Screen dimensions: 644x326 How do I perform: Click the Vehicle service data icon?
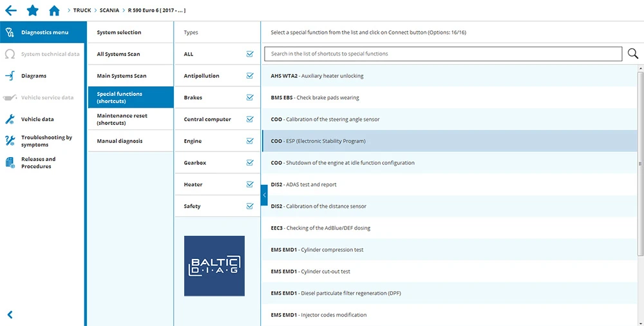click(10, 97)
